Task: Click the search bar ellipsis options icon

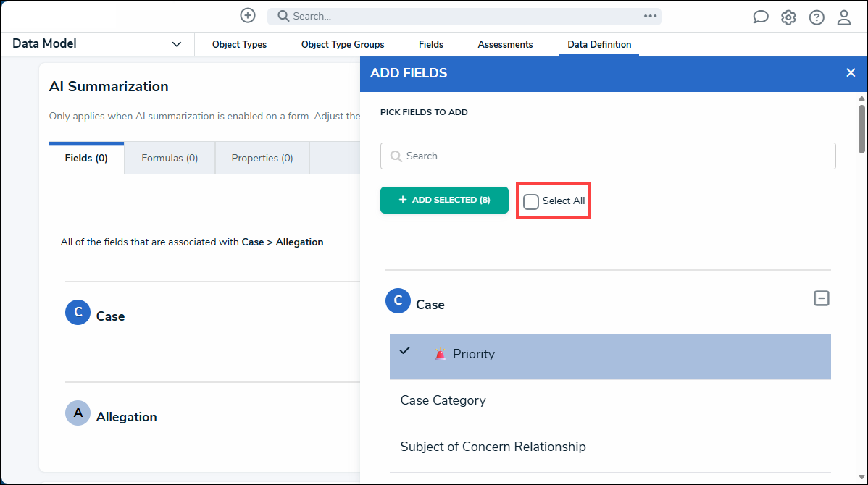Action: tap(650, 16)
